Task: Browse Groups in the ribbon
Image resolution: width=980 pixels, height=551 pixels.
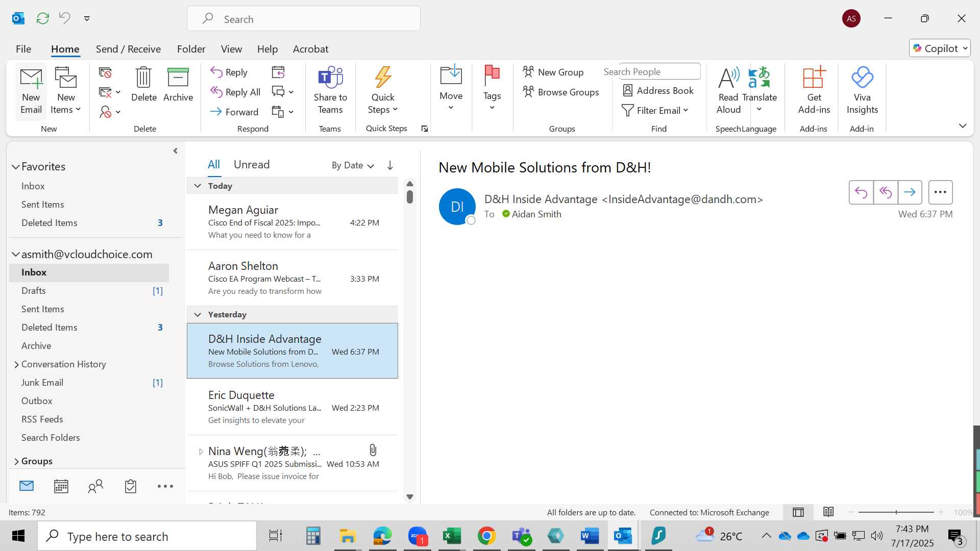Action: (x=561, y=92)
